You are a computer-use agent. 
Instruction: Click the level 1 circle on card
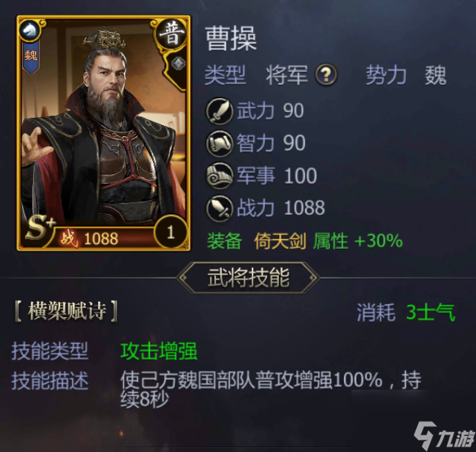coord(171,232)
